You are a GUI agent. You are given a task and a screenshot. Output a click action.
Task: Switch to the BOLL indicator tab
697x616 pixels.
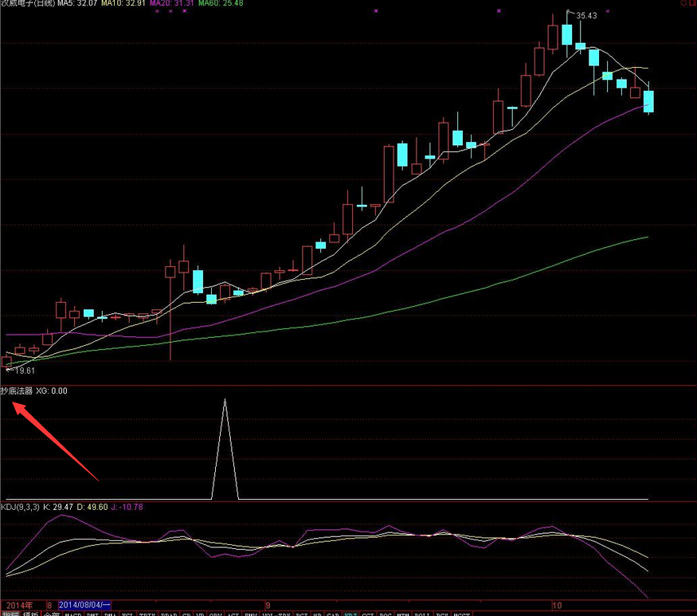tap(422, 614)
